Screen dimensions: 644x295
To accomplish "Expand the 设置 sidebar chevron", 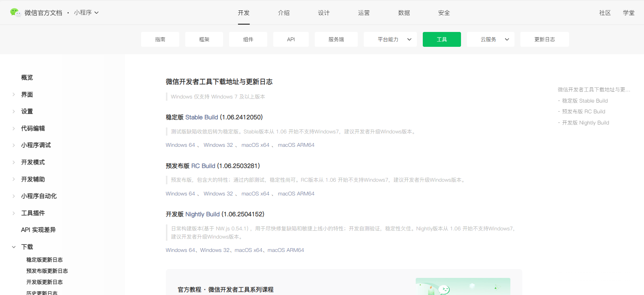I will [14, 111].
